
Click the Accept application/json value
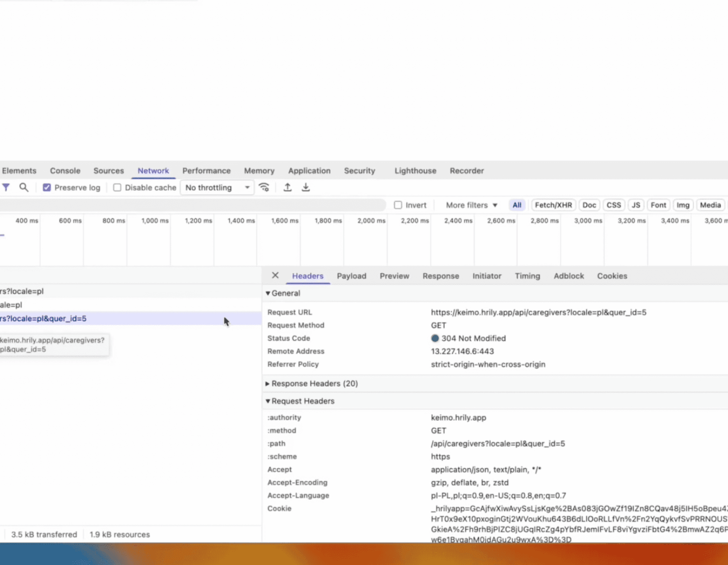point(486,469)
